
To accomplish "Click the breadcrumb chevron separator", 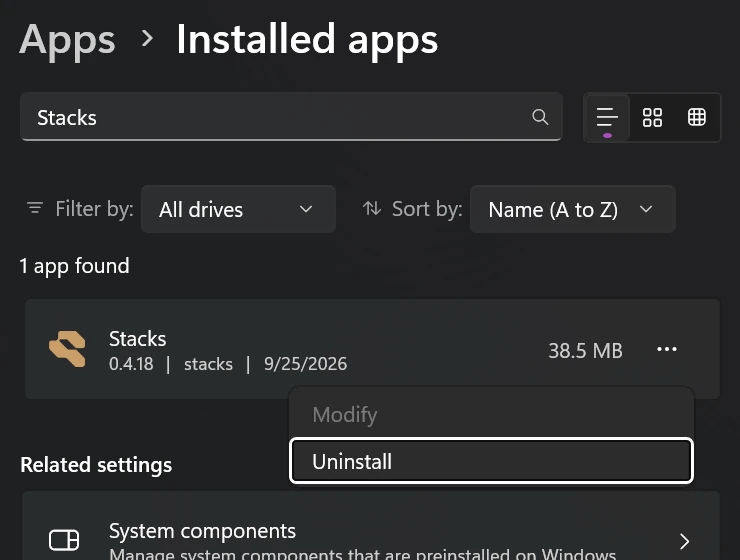I will (x=147, y=38).
